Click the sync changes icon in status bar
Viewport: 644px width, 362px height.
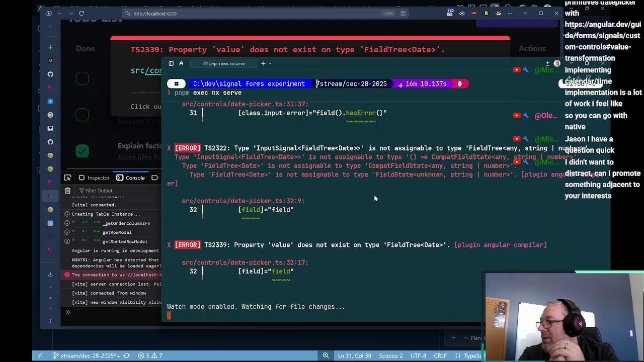(x=127, y=355)
